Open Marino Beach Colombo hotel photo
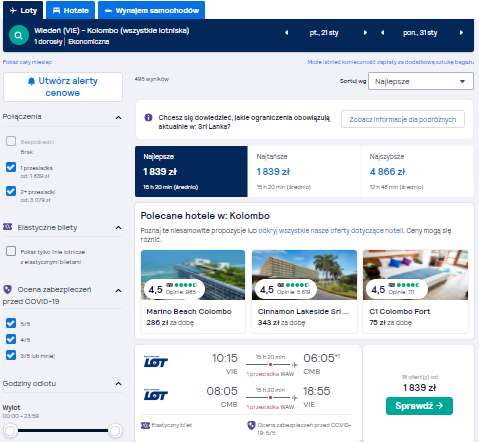The width and height of the screenshot is (479, 442). (193, 275)
